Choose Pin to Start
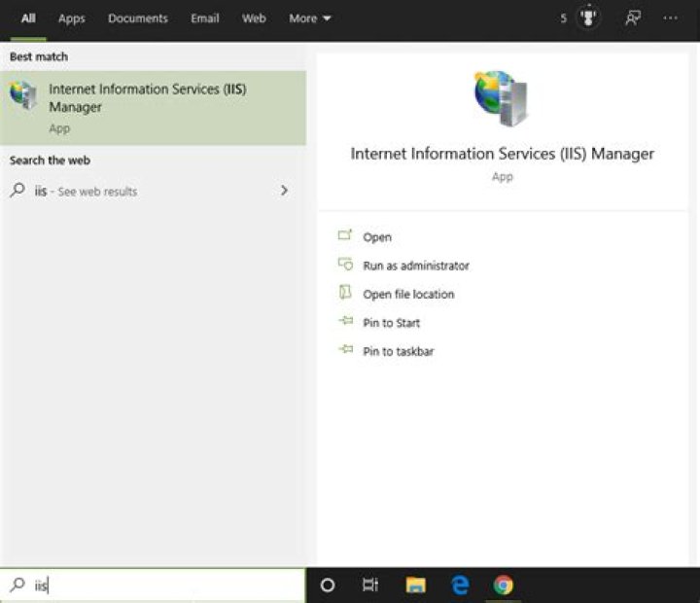Viewport: 700px width, 603px height. coord(392,323)
